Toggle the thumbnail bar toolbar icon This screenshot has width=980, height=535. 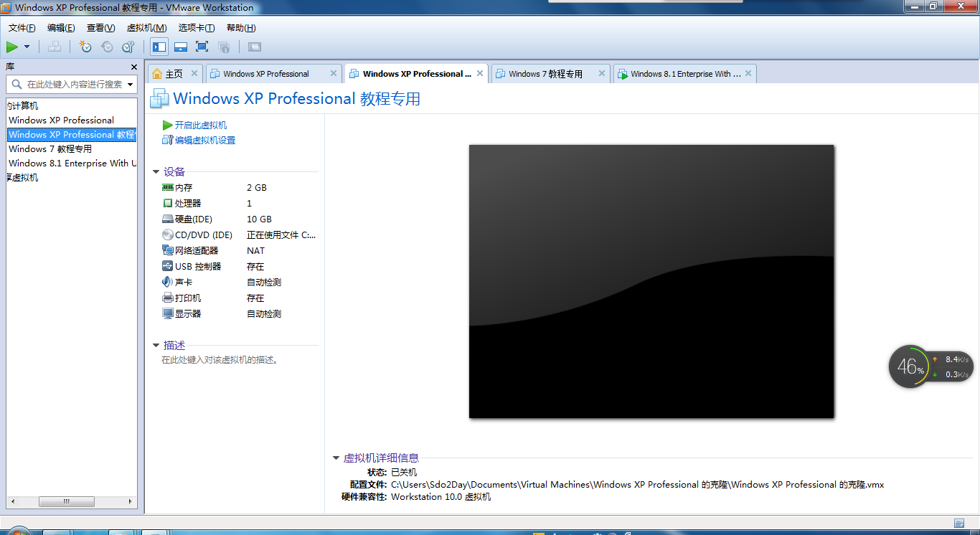pos(181,47)
